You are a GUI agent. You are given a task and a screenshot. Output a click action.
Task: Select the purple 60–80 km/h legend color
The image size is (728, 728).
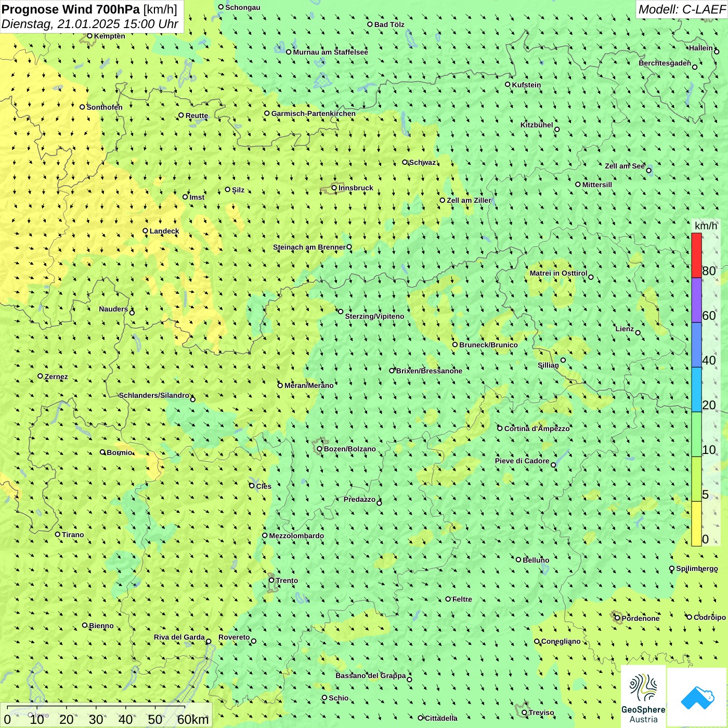coord(696,300)
